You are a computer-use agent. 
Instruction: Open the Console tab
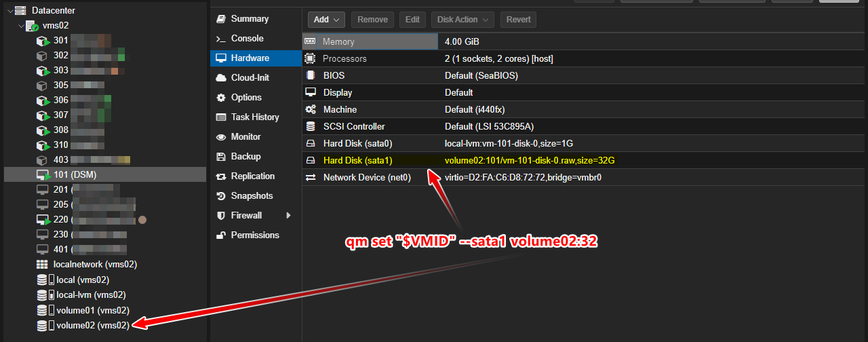(247, 39)
